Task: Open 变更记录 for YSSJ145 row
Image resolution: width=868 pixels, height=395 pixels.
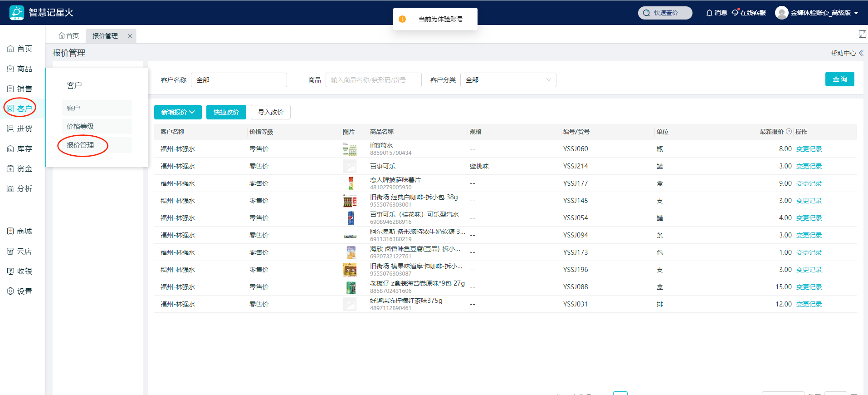Action: coord(809,201)
